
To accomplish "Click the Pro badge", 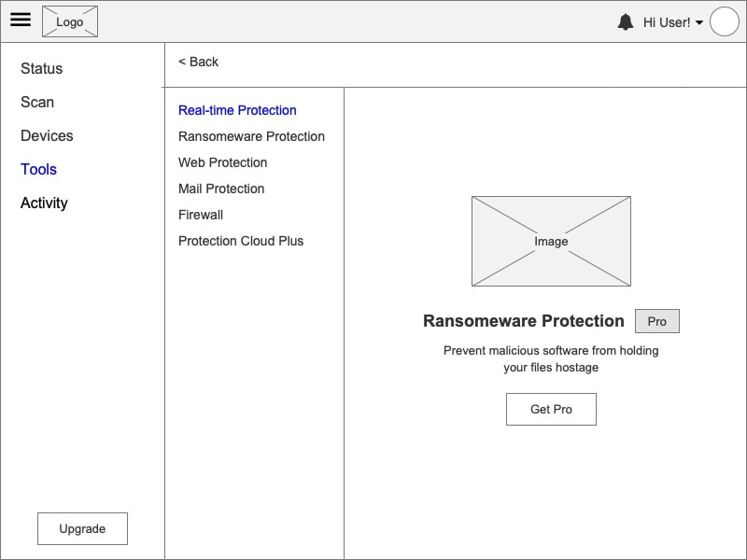I will coord(657,321).
